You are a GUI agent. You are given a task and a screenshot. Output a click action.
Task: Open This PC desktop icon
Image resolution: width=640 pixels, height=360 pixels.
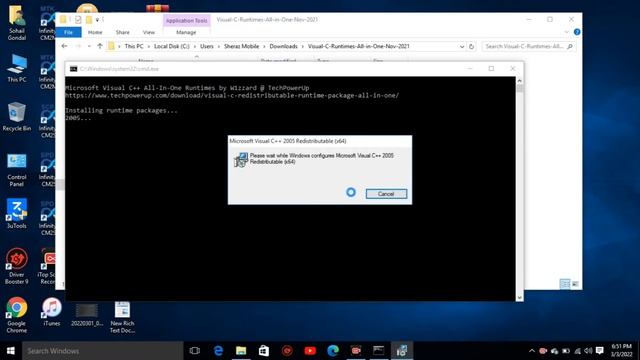click(17, 68)
